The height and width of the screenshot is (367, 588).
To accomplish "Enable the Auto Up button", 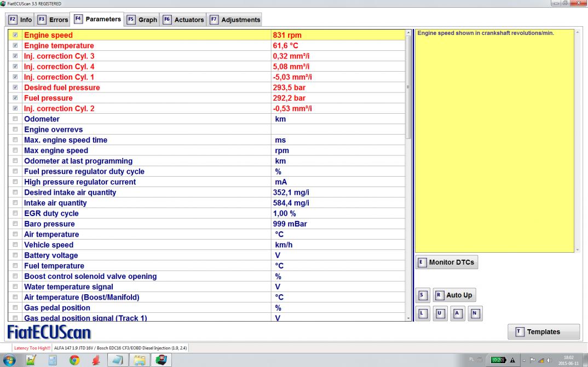I will (454, 295).
